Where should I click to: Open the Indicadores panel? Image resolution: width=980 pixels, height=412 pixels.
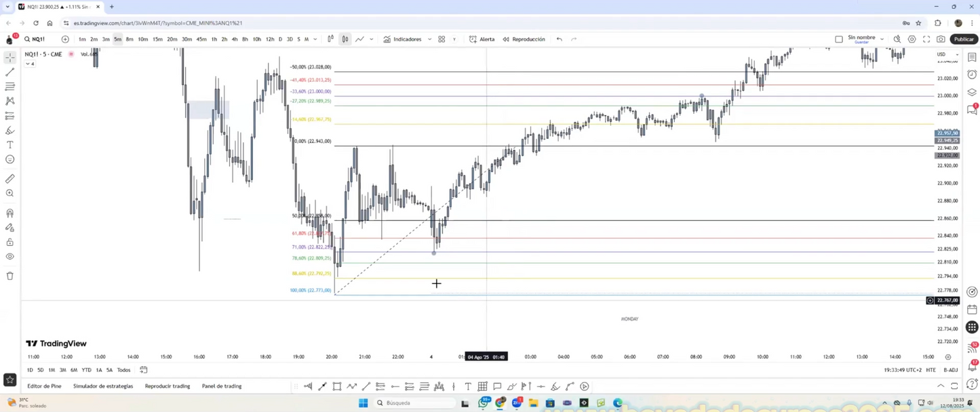click(x=407, y=39)
